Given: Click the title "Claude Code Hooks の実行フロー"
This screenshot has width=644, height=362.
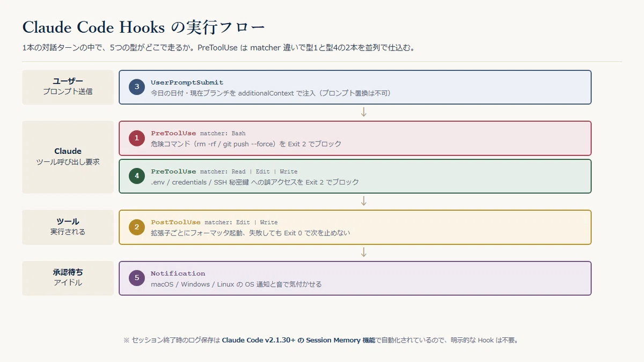Looking at the screenshot, I should [x=143, y=27].
